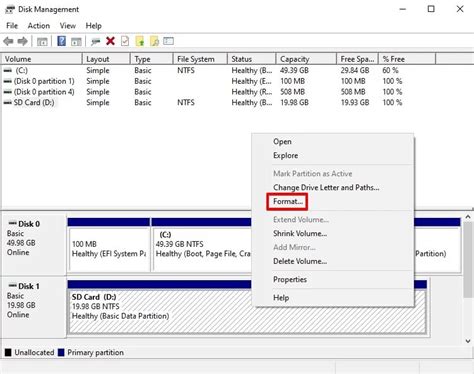Choose Format... in the context menu
This screenshot has height=374, width=474.
[287, 202]
